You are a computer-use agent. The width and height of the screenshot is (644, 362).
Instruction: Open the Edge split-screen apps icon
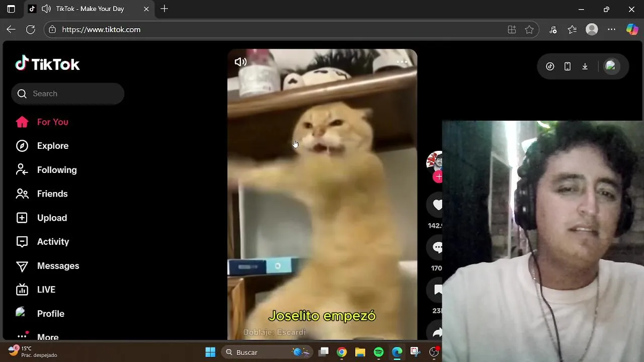pos(512,30)
